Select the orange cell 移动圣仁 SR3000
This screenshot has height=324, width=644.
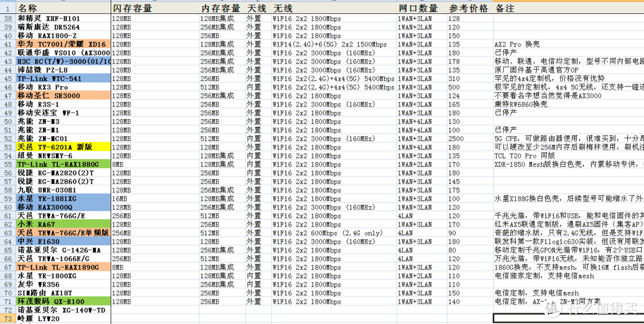[x=63, y=95]
